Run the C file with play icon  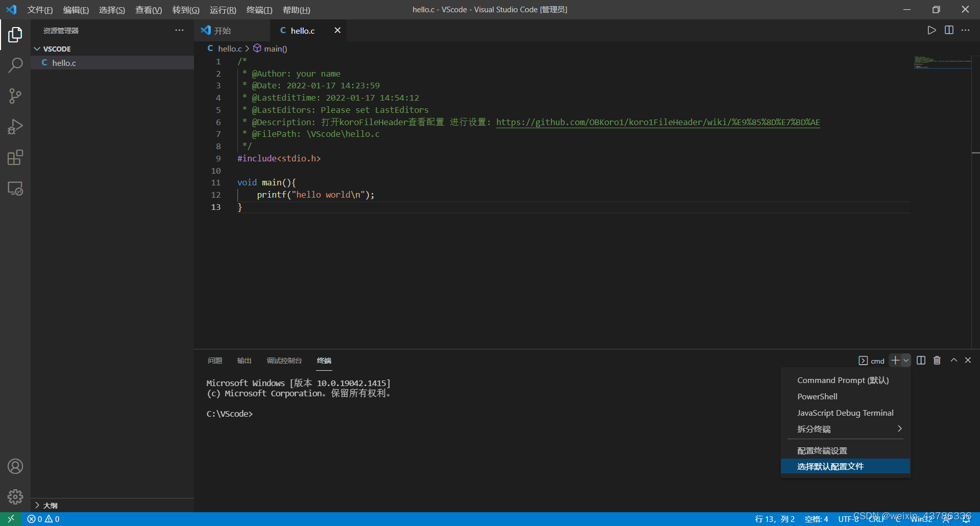click(932, 30)
